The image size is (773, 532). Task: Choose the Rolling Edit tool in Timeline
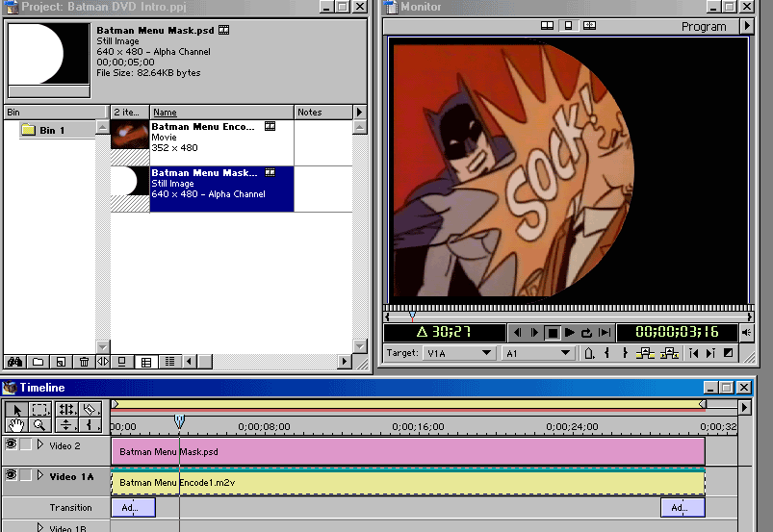click(67, 410)
